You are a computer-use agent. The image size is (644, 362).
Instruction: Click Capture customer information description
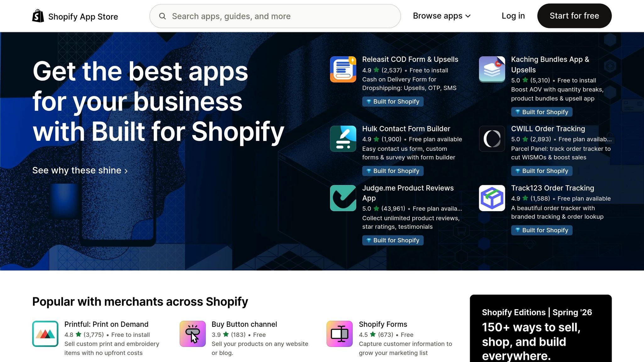pyautogui.click(x=405, y=348)
